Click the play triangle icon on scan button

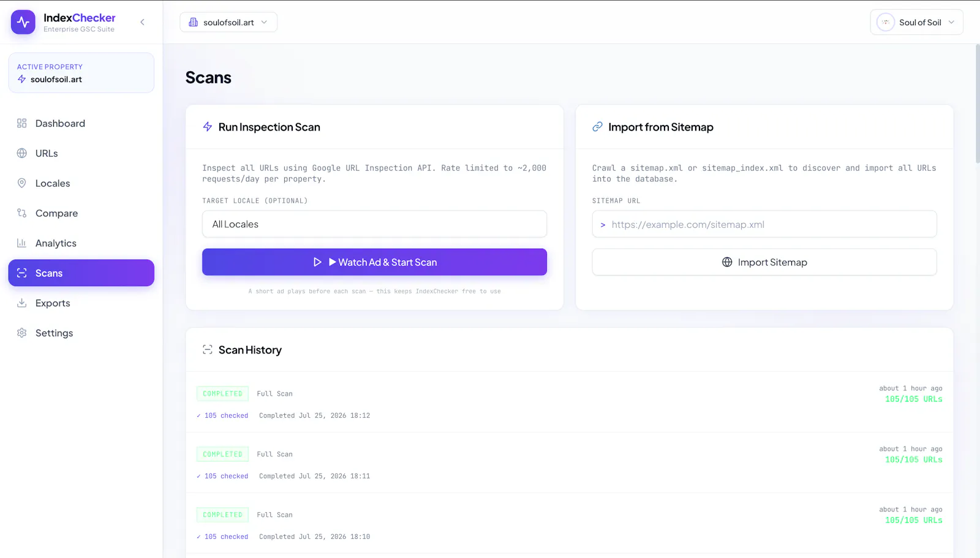click(x=317, y=262)
